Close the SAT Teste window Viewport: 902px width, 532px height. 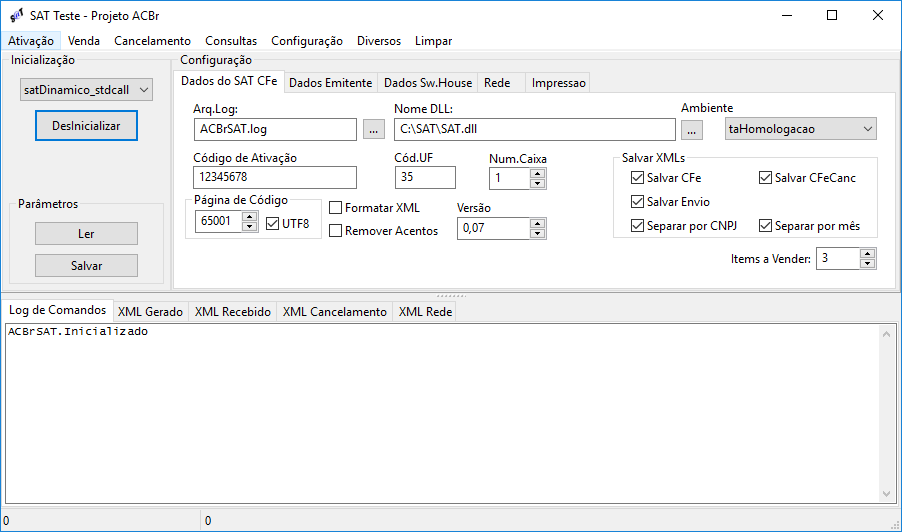878,16
